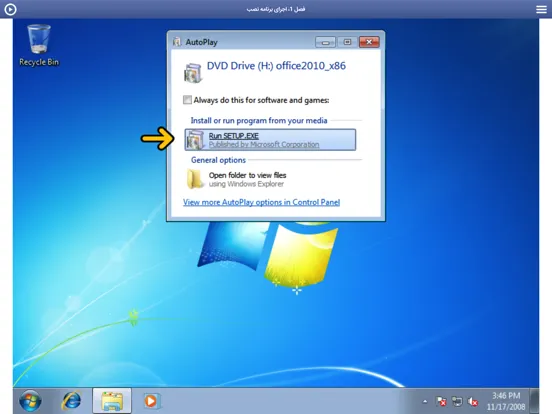Click the AutoPlay title bar icon
This screenshot has width=552, height=414.
[177, 42]
